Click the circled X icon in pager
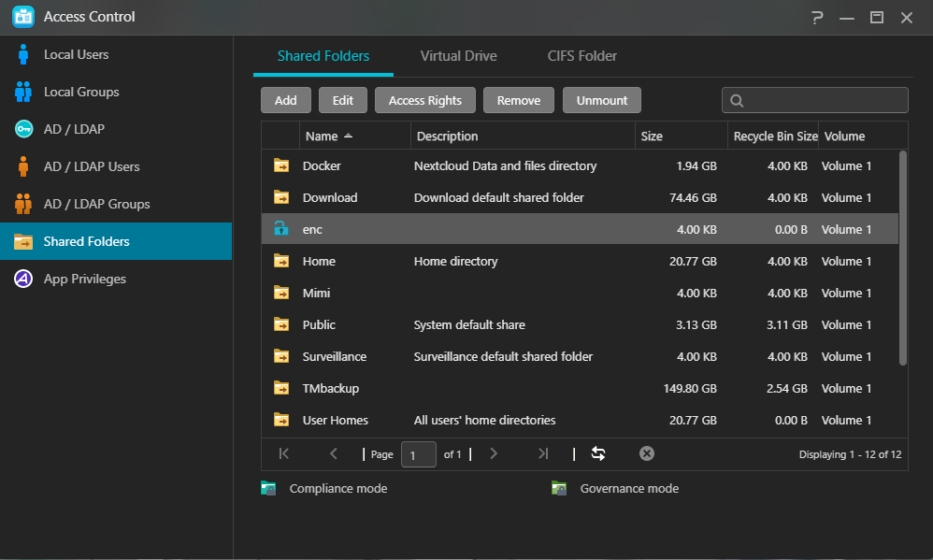Image resolution: width=933 pixels, height=560 pixels. point(647,453)
